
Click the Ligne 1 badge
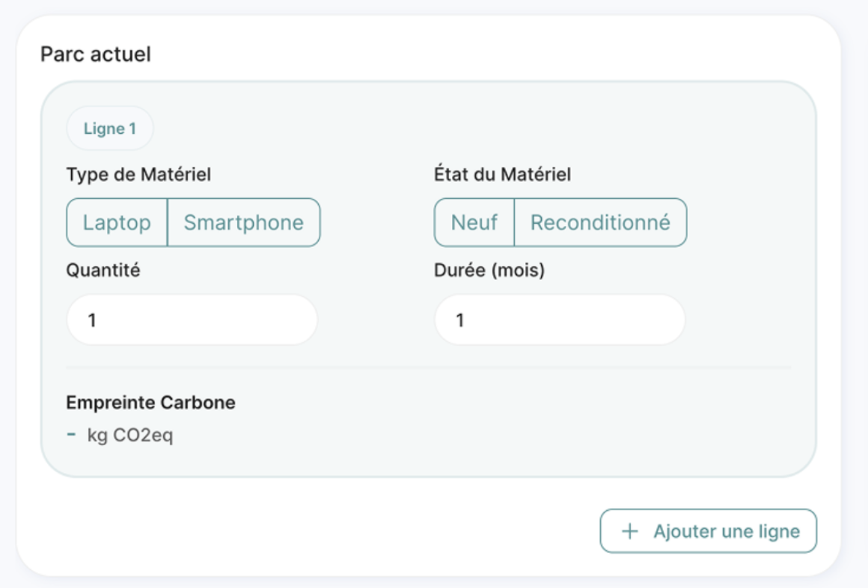(x=109, y=129)
